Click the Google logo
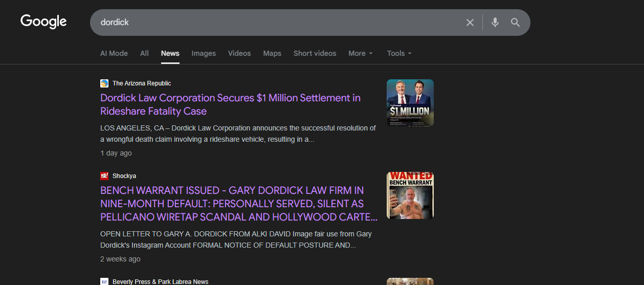The height and width of the screenshot is (285, 644). [43, 21]
